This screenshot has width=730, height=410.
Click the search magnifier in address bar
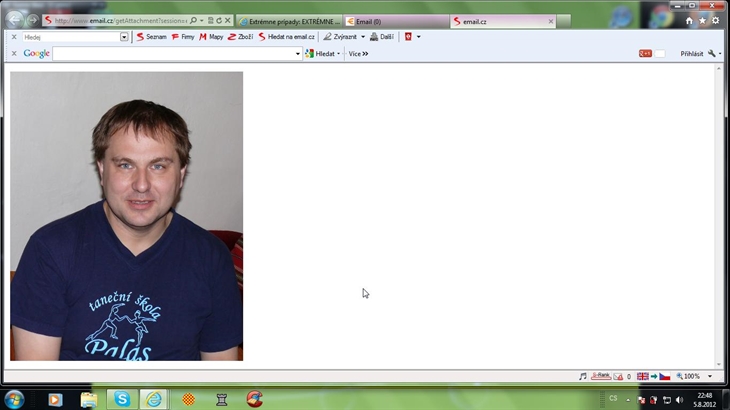tap(193, 20)
